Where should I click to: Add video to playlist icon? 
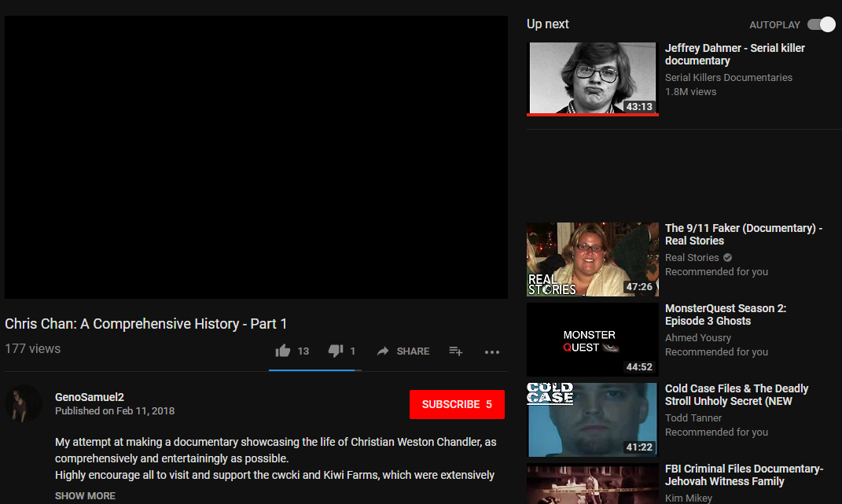point(455,351)
